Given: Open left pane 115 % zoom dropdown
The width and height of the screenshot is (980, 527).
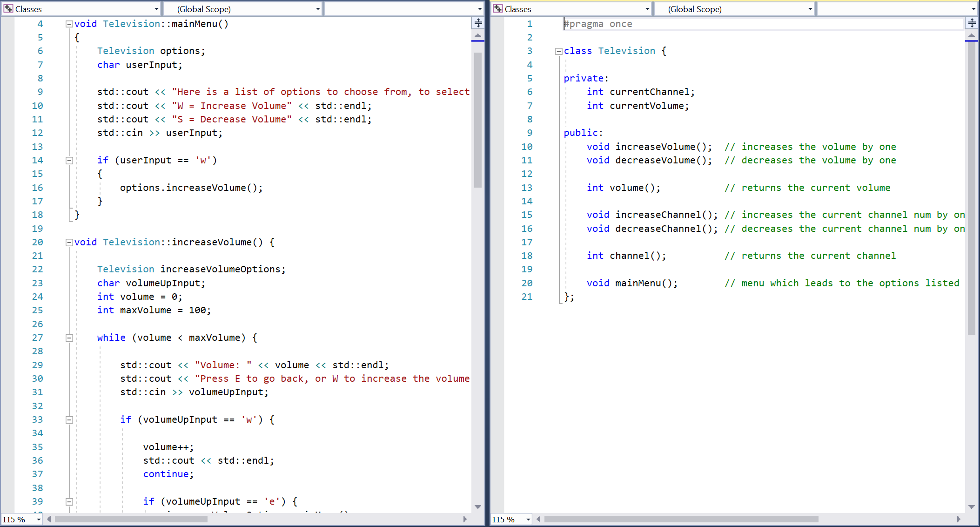Looking at the screenshot, I should point(39,519).
